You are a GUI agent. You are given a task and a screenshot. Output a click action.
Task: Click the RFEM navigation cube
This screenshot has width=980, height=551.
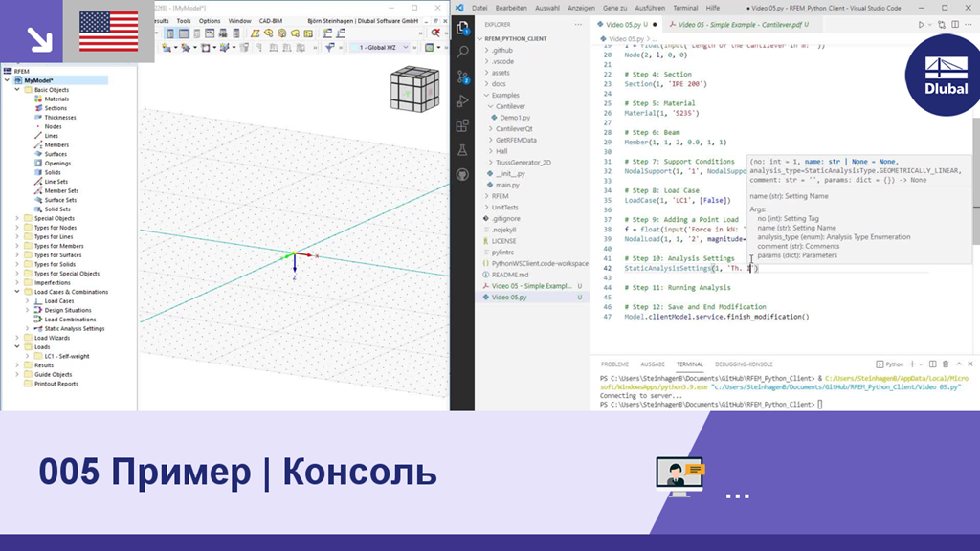(414, 89)
